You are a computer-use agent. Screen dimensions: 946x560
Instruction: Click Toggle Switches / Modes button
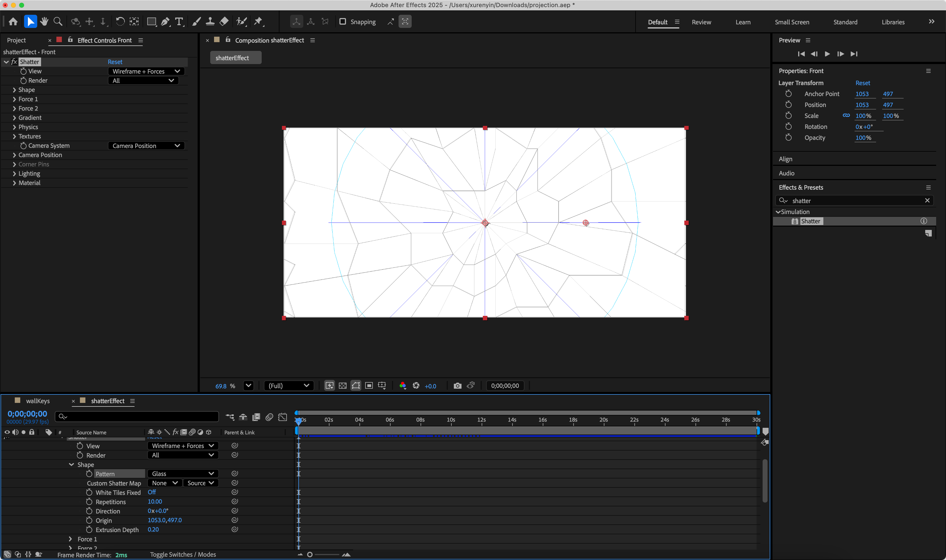[183, 554]
